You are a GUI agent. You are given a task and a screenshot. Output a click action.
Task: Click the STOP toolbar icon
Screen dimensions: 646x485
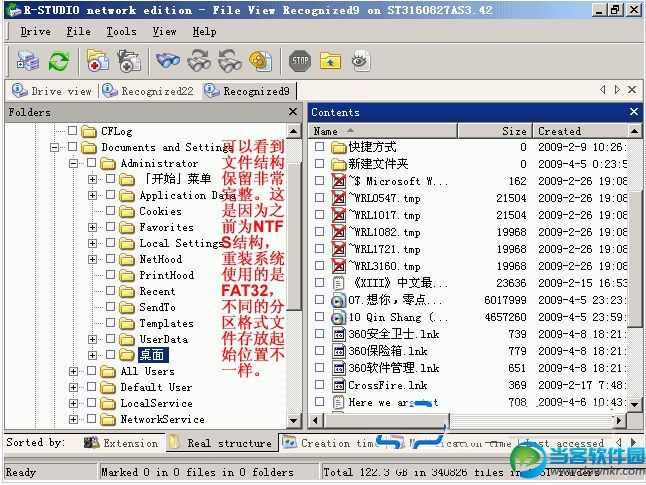point(300,61)
